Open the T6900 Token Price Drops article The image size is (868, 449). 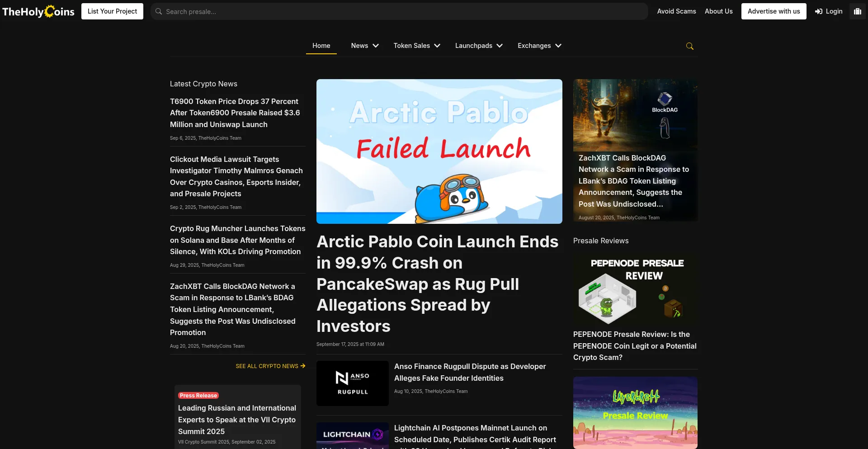[235, 113]
